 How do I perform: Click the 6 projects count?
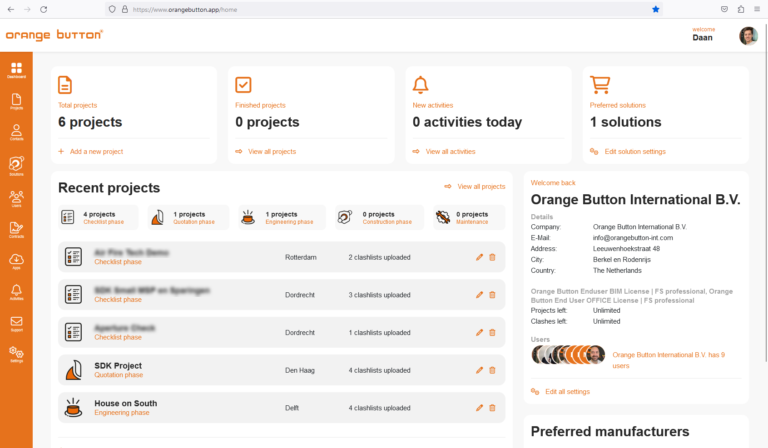click(90, 122)
